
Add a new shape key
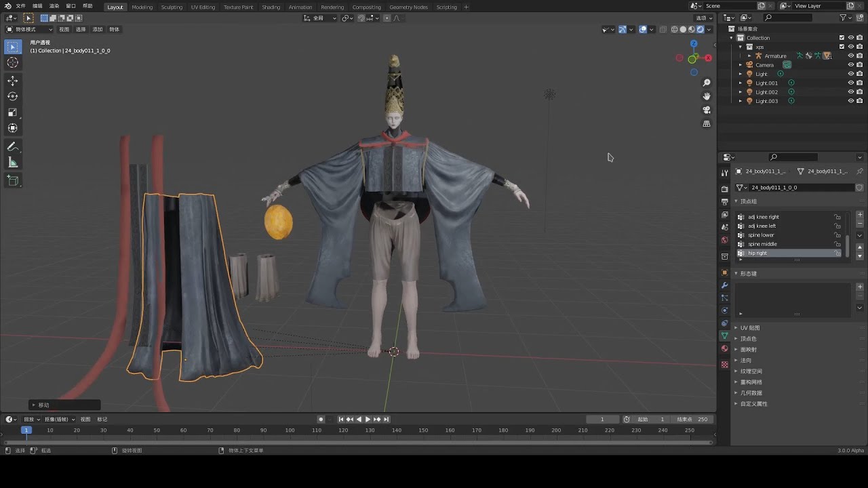coord(860,287)
